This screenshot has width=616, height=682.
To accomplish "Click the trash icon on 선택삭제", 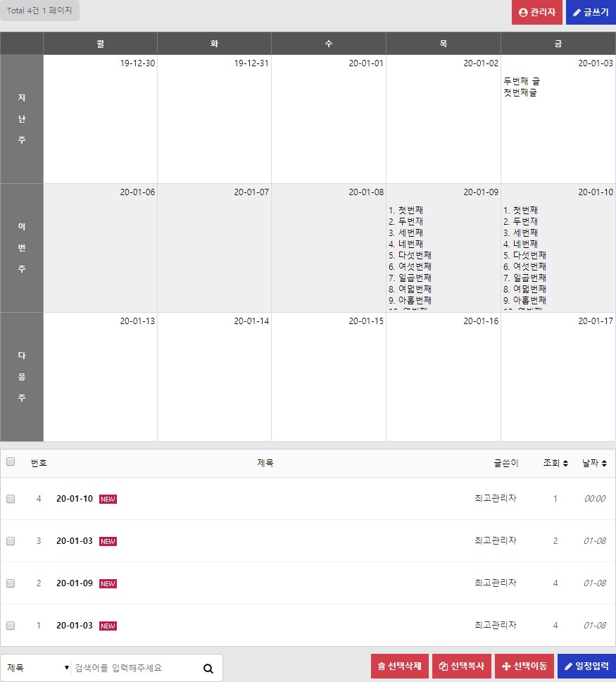I will pyautogui.click(x=382, y=666).
